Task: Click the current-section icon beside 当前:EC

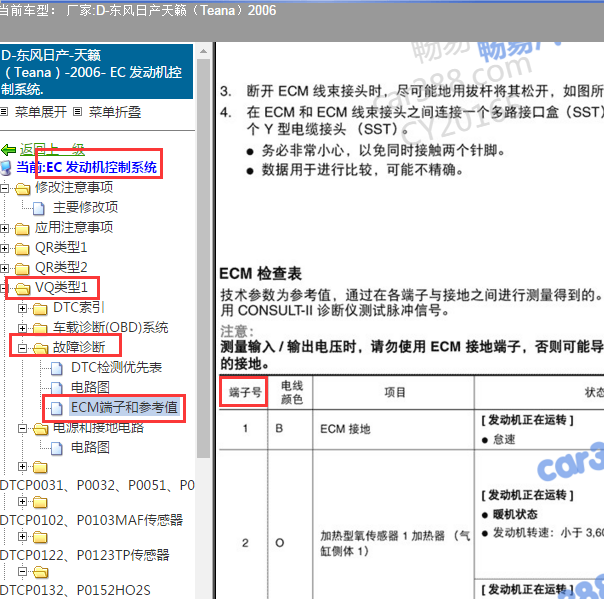Action: [x=6, y=168]
